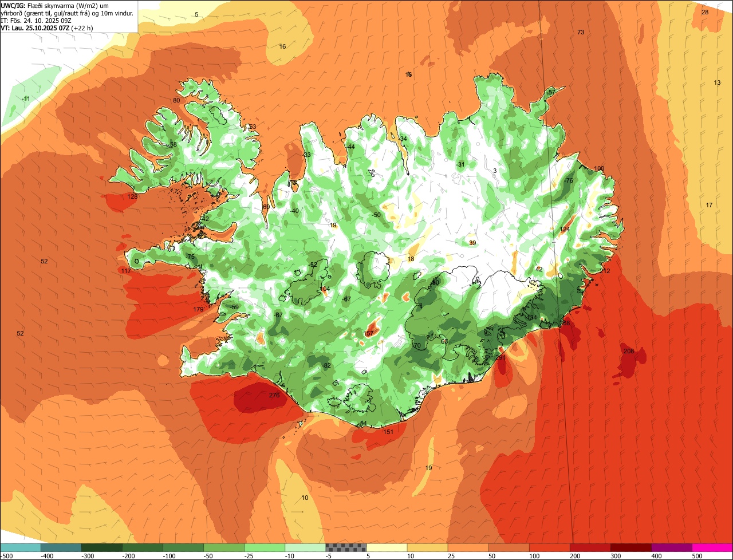Click the map value 151 off the south coast
Viewport: 733px width, 560px height.
[x=388, y=432]
